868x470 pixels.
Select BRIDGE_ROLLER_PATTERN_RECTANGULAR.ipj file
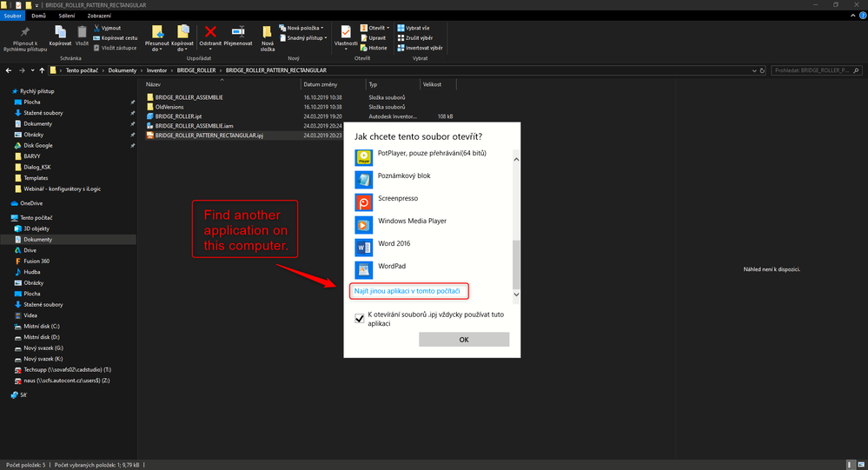coord(209,135)
